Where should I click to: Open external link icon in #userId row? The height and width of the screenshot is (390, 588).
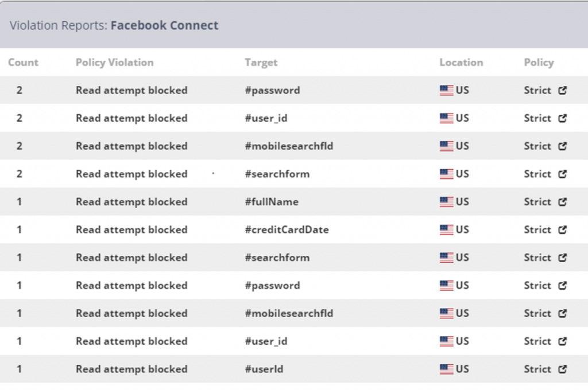click(562, 369)
